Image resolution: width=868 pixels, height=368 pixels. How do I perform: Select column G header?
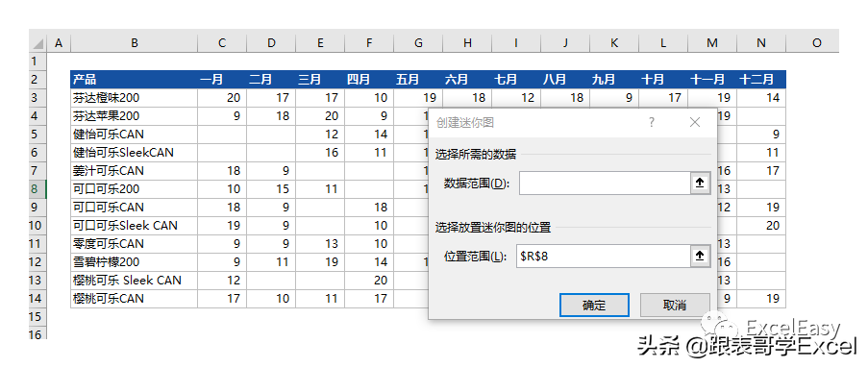click(x=418, y=43)
